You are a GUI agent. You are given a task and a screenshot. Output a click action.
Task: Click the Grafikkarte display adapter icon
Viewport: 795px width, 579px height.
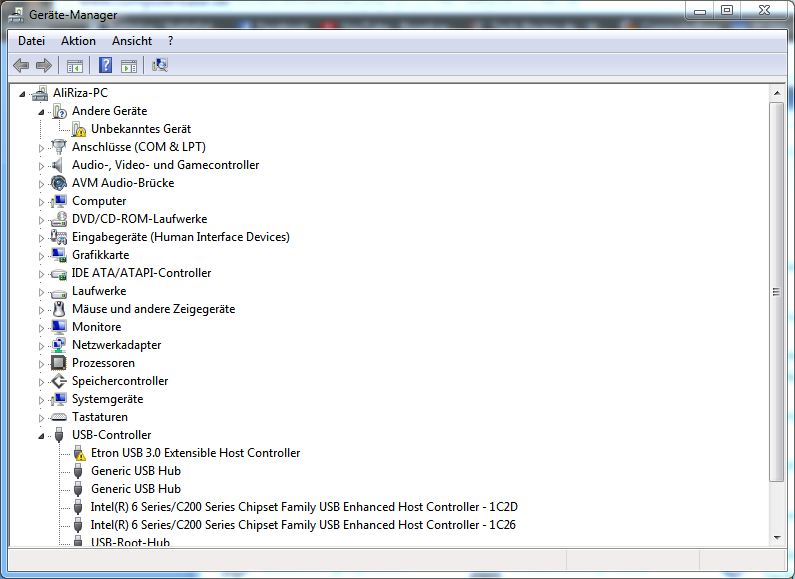coord(59,255)
